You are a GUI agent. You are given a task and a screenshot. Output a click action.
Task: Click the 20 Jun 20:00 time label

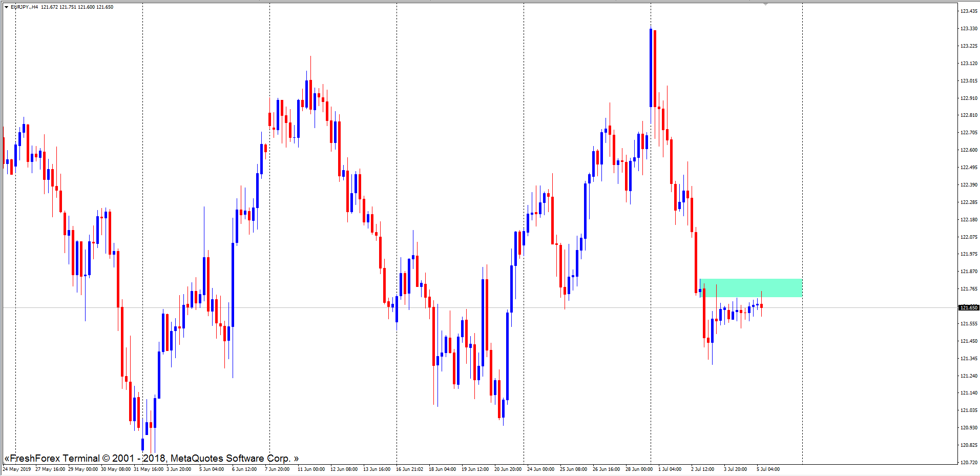[508, 469]
